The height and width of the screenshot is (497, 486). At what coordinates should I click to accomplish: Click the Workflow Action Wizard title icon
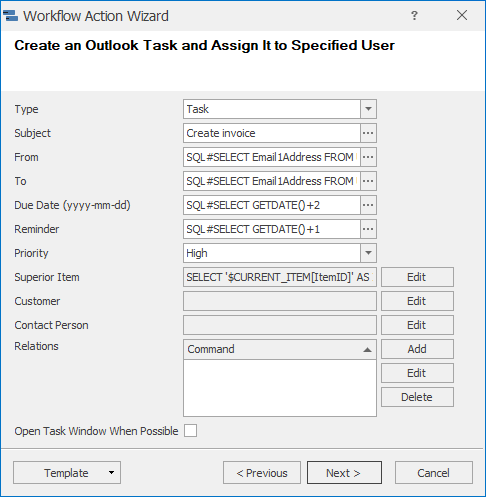(10, 16)
